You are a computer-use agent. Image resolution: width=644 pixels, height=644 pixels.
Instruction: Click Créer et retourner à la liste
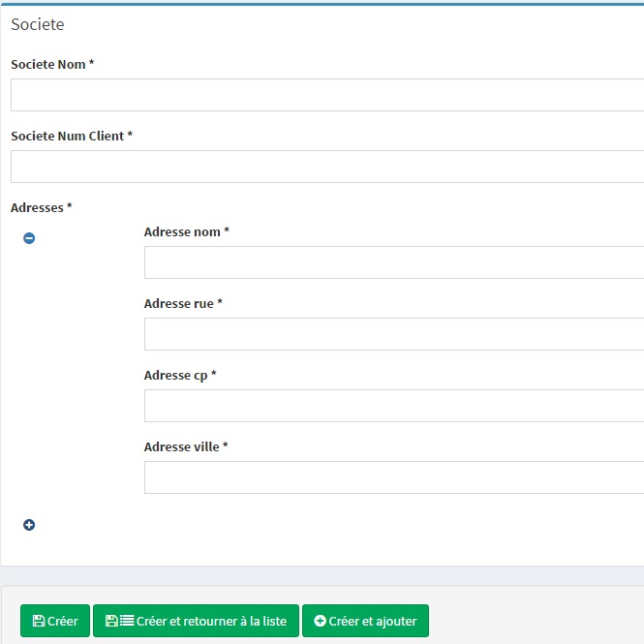click(196, 621)
